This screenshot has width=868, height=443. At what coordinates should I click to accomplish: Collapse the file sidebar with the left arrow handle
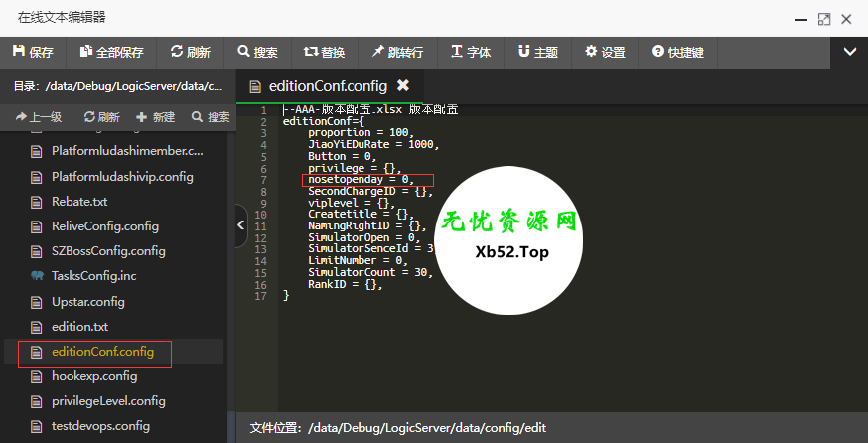(241, 224)
